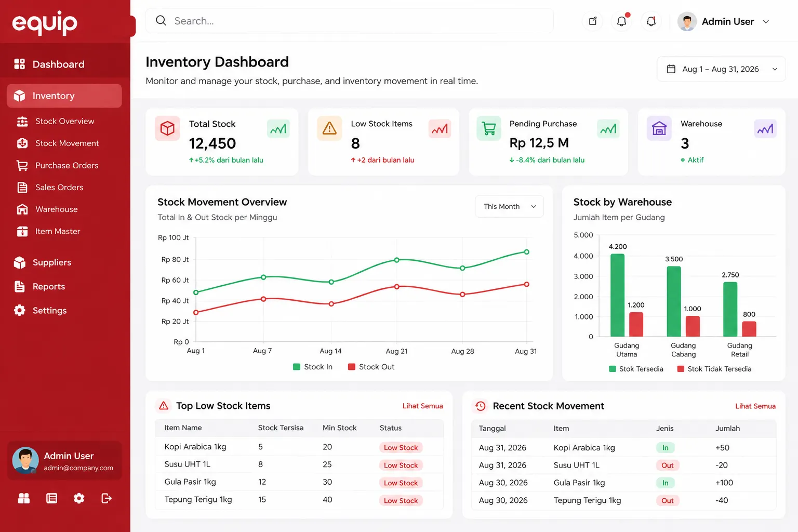Viewport: 798px width, 532px height.
Task: Click the second bell alert icon
Action: pyautogui.click(x=651, y=21)
